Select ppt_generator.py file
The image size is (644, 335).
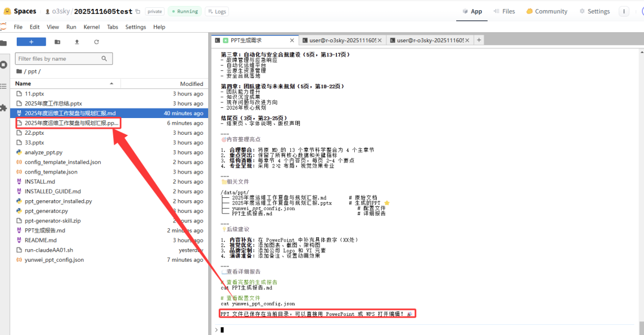click(109, 211)
